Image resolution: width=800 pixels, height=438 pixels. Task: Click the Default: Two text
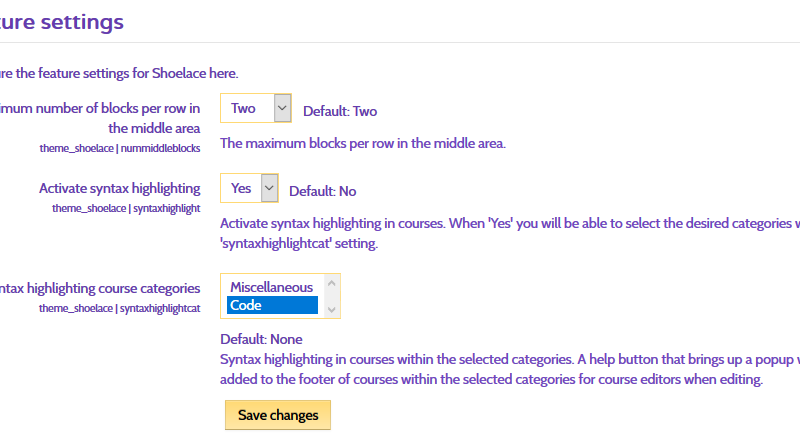(340, 111)
